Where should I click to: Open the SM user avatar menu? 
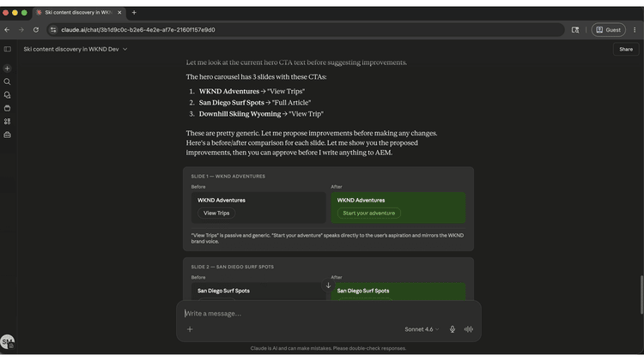tap(8, 341)
